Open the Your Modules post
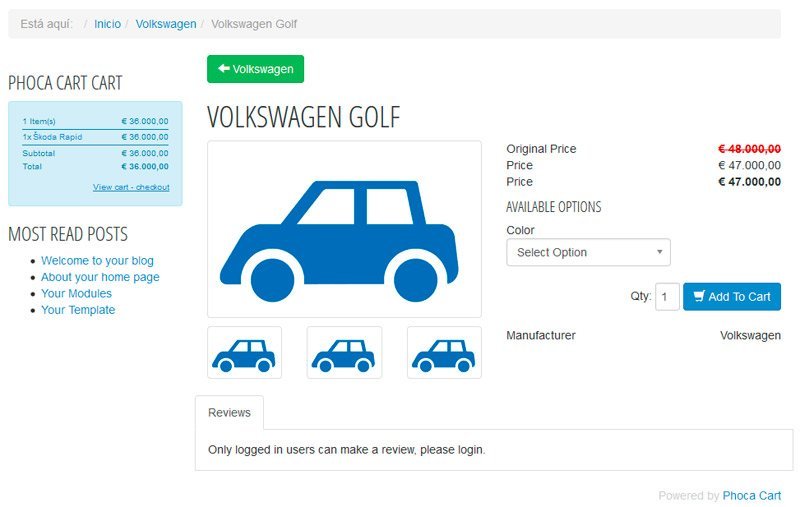The height and width of the screenshot is (507, 800). point(77,293)
